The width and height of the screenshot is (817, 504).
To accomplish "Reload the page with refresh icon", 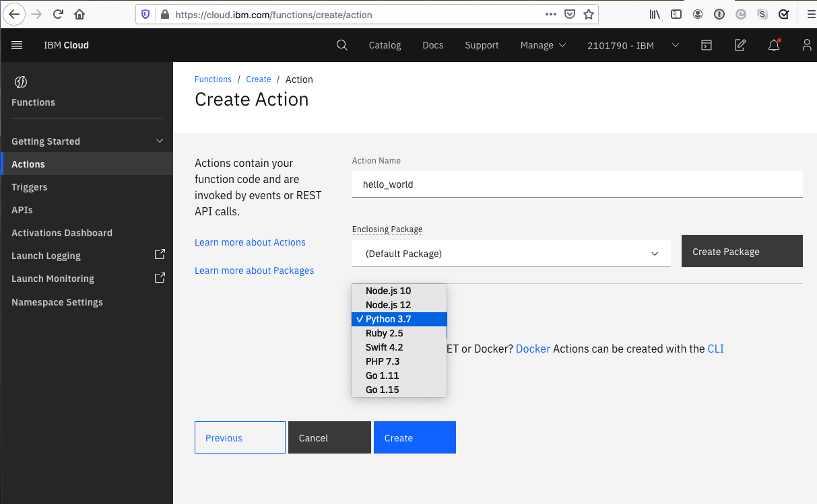I will pyautogui.click(x=58, y=14).
